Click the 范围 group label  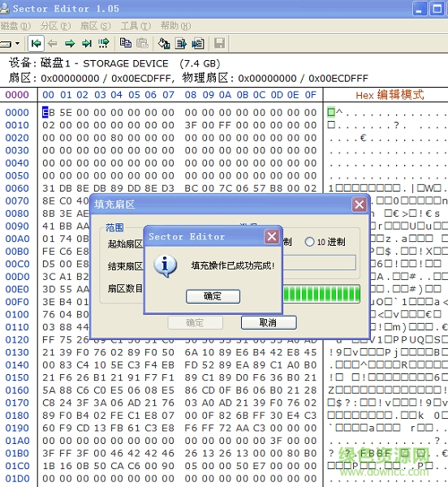point(114,227)
